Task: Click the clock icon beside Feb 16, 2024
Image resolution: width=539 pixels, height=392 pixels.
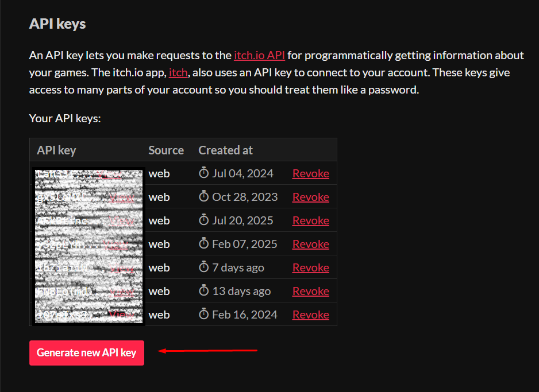Action: 203,314
